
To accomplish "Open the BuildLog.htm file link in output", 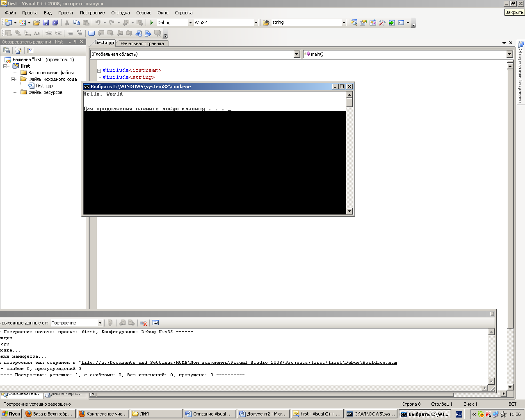I will point(239,363).
